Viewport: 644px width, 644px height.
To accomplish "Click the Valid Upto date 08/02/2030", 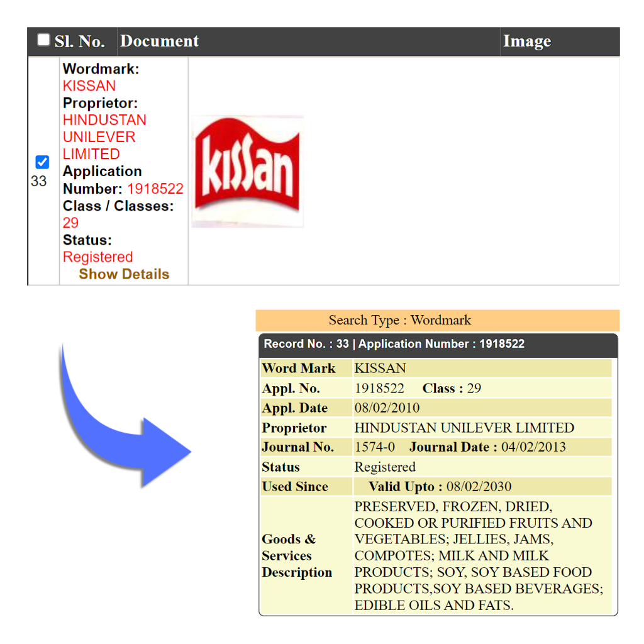I will click(x=479, y=487).
